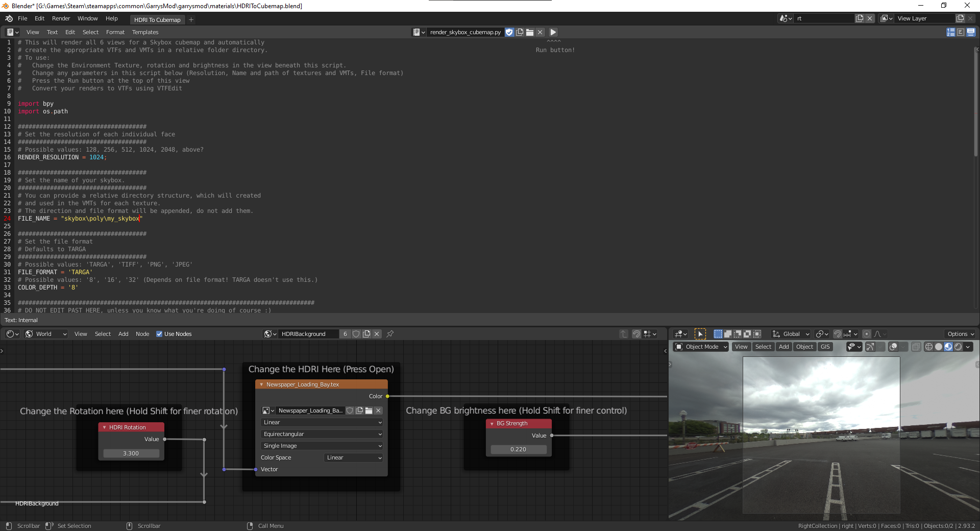Pin the node editor with the pin icon
This screenshot has height=531, width=980.
(x=390, y=334)
